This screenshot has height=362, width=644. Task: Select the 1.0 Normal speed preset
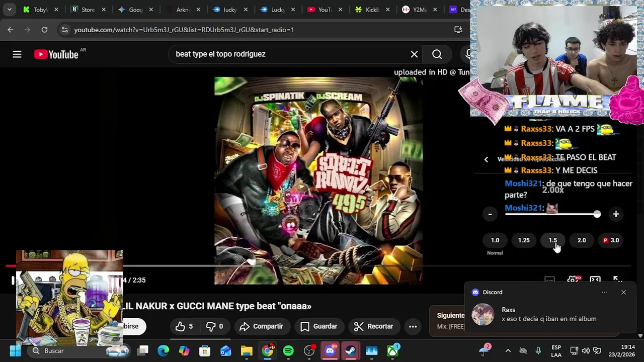click(x=495, y=240)
